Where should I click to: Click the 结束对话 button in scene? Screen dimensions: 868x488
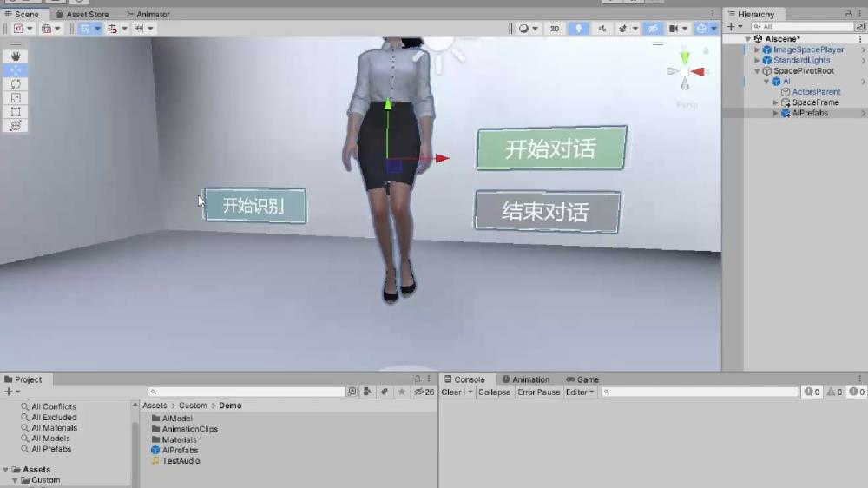[x=547, y=212]
